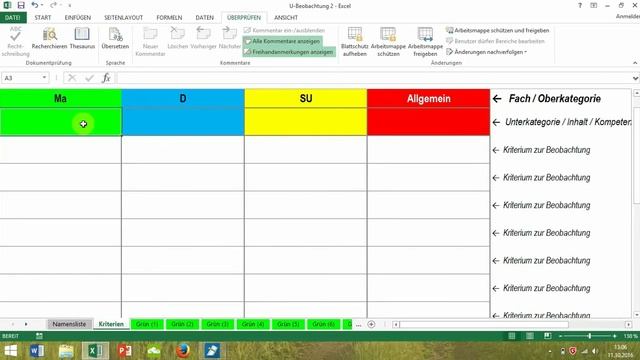This screenshot has width=640, height=360.
Task: Open Firefox from the taskbar
Action: [x=183, y=351]
